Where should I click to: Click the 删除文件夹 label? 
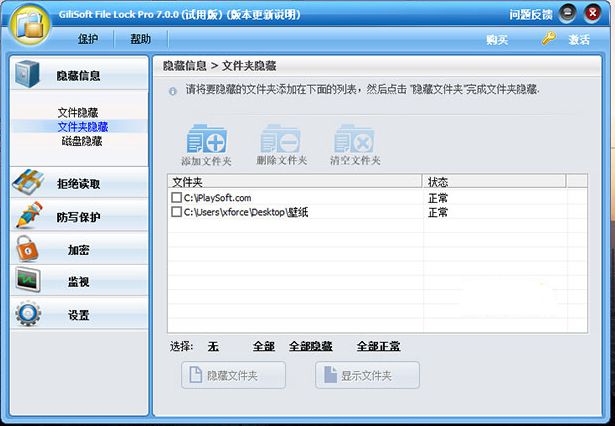coord(281,160)
